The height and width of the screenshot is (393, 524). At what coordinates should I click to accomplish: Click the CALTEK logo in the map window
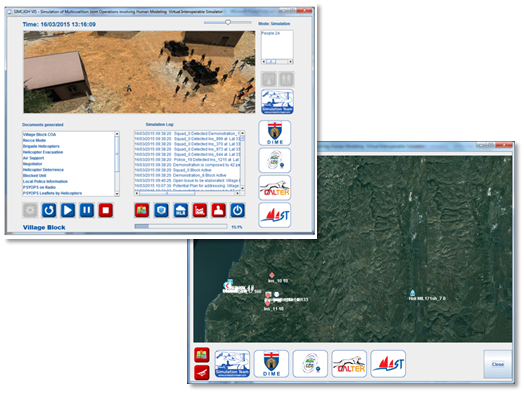[349, 364]
